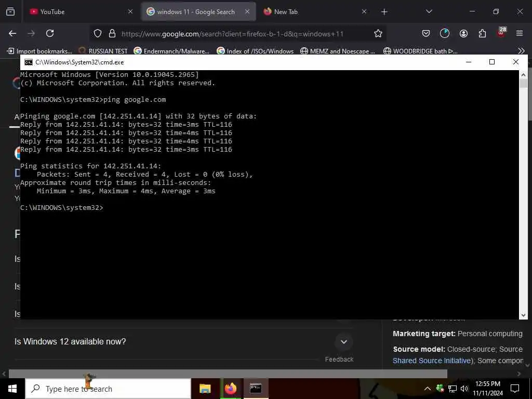List all tabs dropdown arrow
The image size is (532, 399).
(429, 11)
